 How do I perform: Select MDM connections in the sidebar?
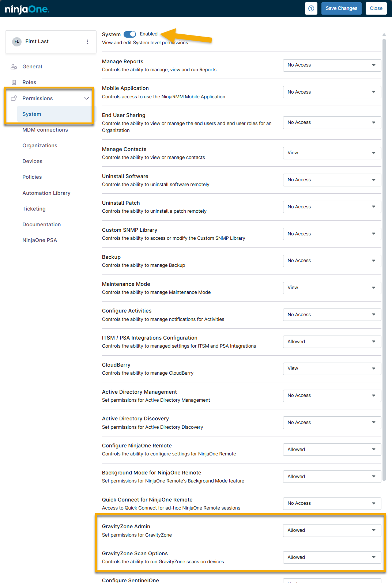(45, 130)
